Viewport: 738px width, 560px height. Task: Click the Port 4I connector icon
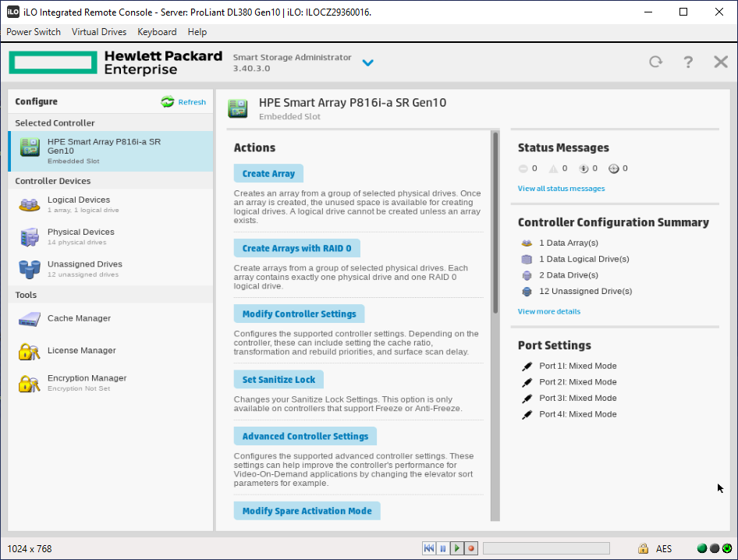coord(527,415)
